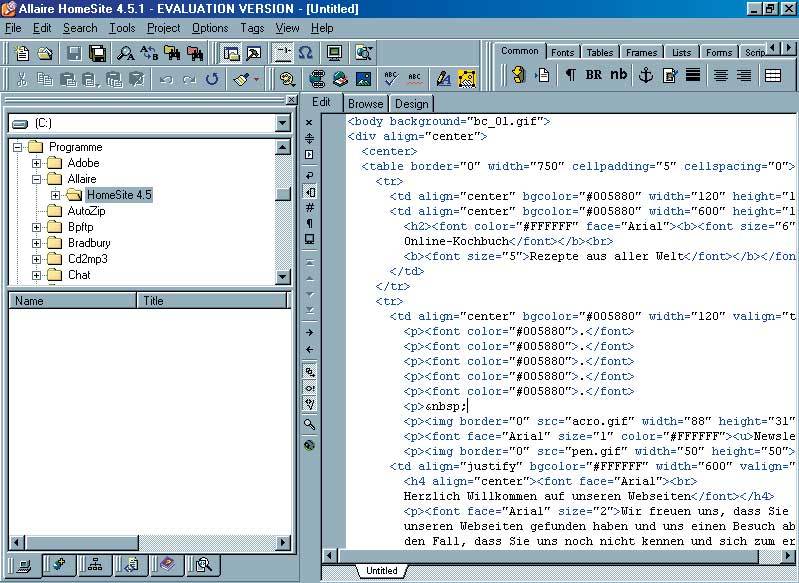This screenshot has width=799, height=583.
Task: Select the AutoZip folder
Action: [x=87, y=211]
